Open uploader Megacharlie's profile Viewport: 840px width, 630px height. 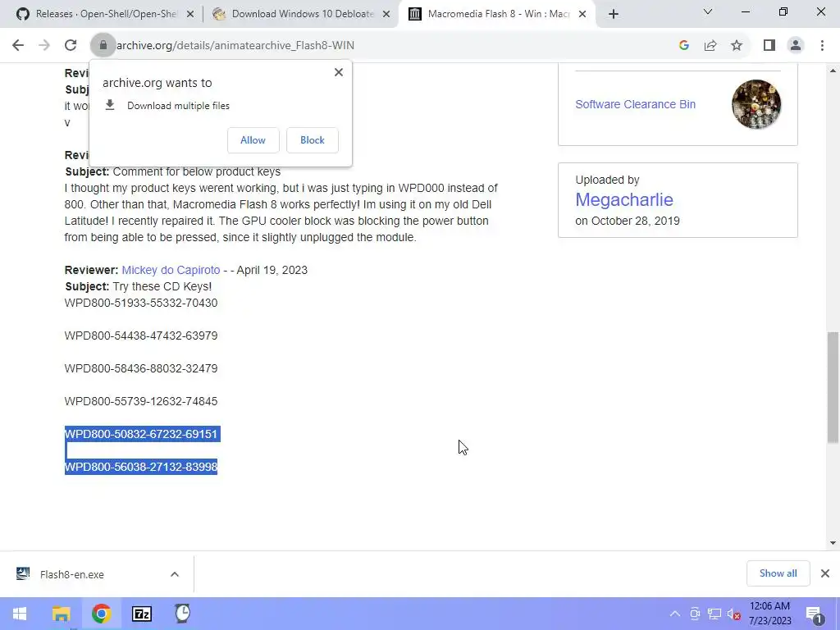624,200
